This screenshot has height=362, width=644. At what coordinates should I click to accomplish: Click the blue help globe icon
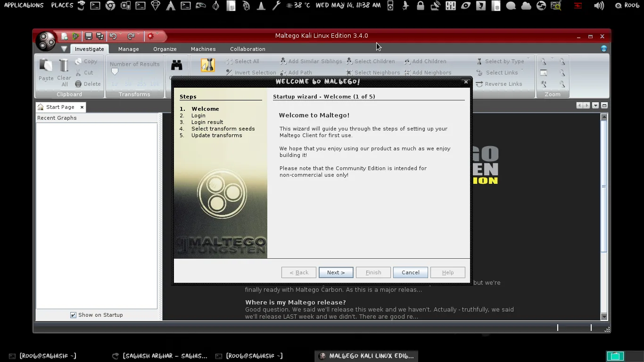coord(604,49)
